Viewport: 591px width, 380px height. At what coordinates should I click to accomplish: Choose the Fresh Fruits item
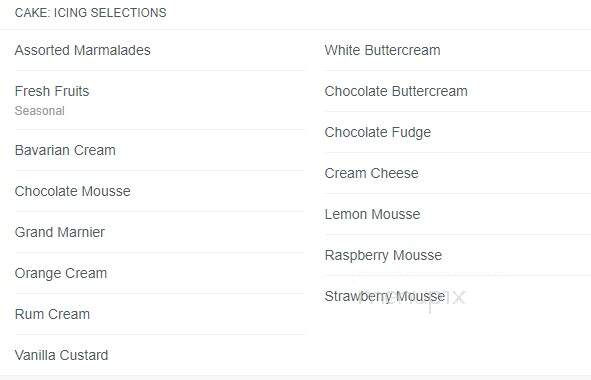click(x=52, y=91)
